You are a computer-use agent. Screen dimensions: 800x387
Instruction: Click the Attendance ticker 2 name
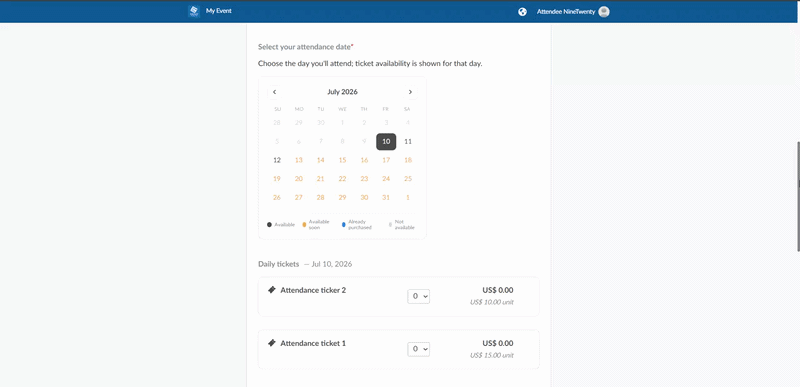click(313, 290)
